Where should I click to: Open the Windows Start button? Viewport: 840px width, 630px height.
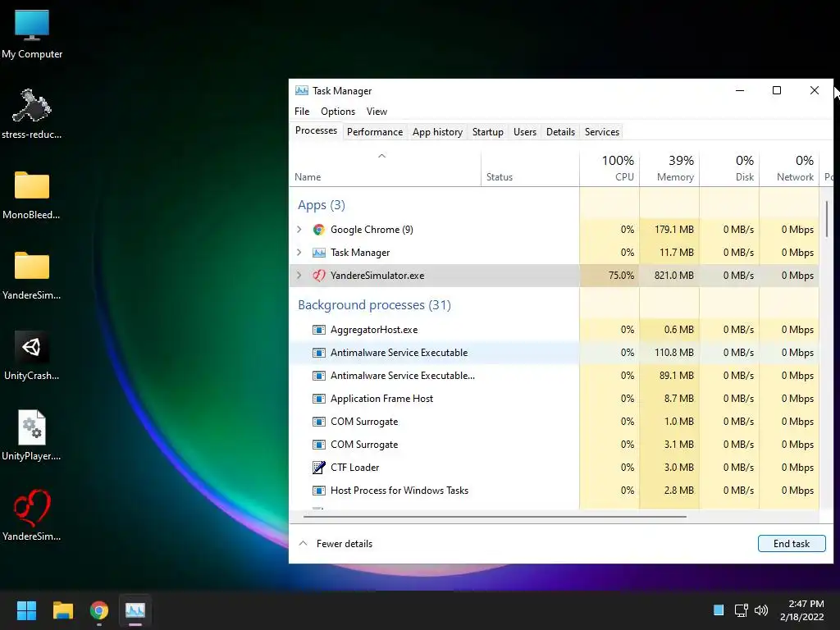tap(26, 610)
